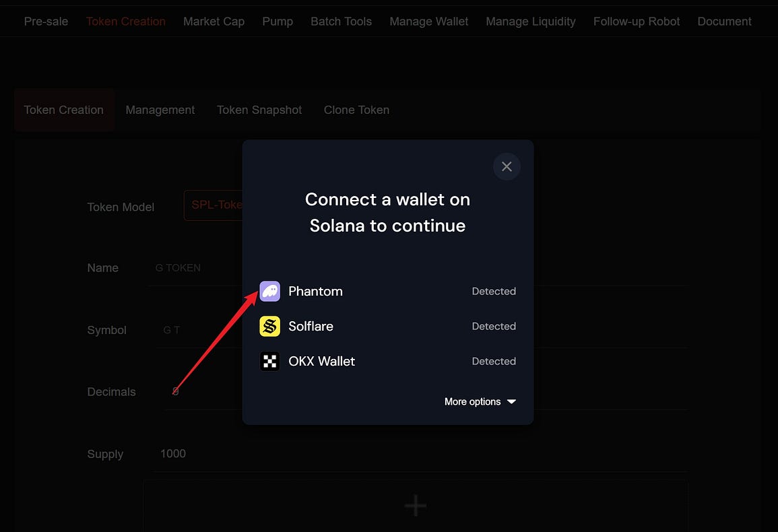Click the Supply label
778x532 pixels.
tap(105, 454)
